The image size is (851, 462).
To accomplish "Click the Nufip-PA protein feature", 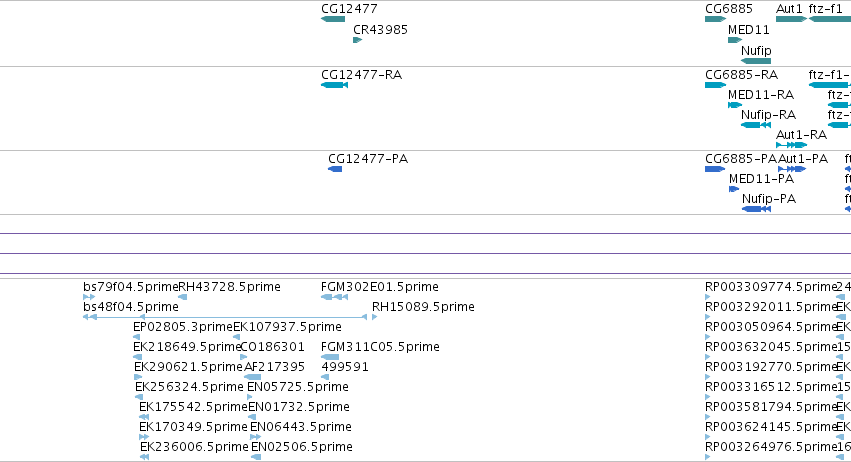I will tap(756, 209).
